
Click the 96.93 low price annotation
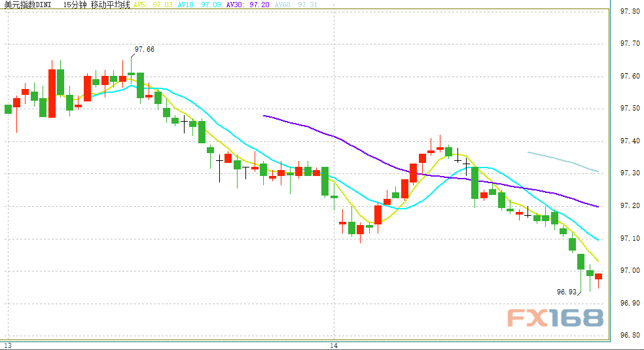pyautogui.click(x=566, y=292)
